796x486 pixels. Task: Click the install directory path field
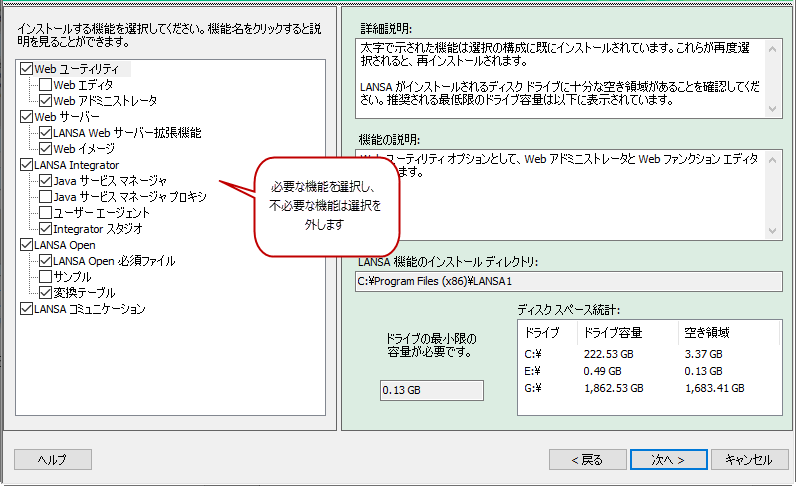click(569, 281)
